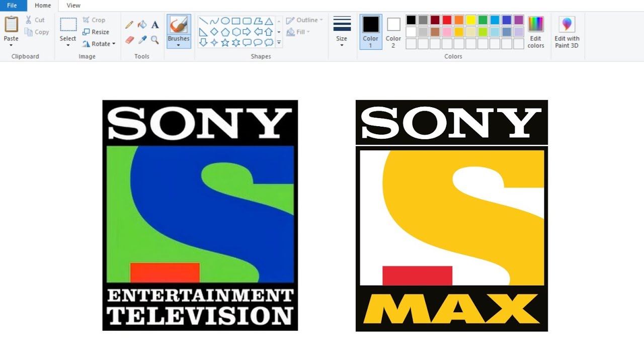
Task: Pick the green color swatch
Action: 483,20
